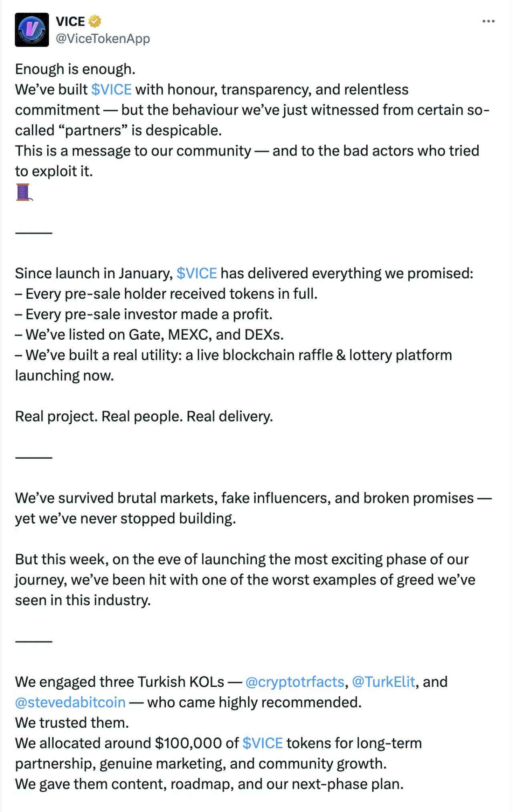This screenshot has height=812, width=513.
Task: Click $VICE cashtag after "We've built"
Action: pyautogui.click(x=111, y=89)
